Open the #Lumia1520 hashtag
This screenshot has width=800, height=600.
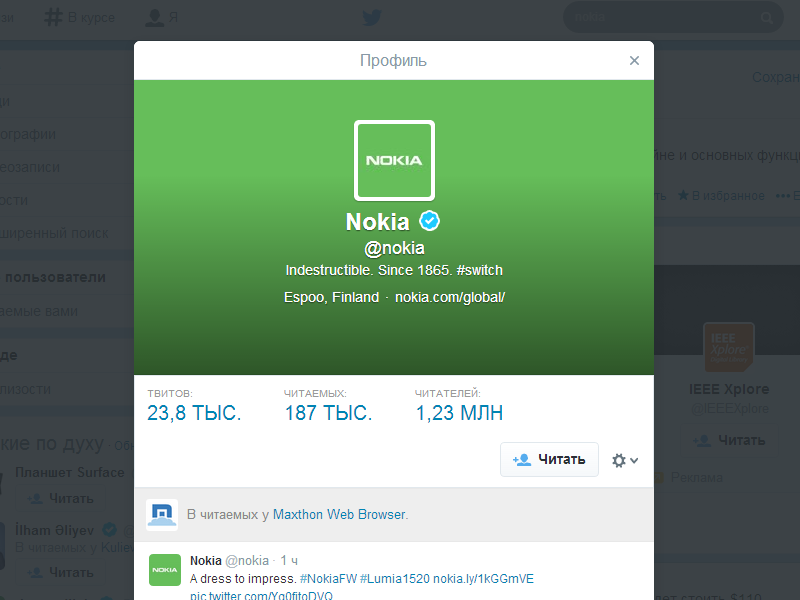(395, 579)
